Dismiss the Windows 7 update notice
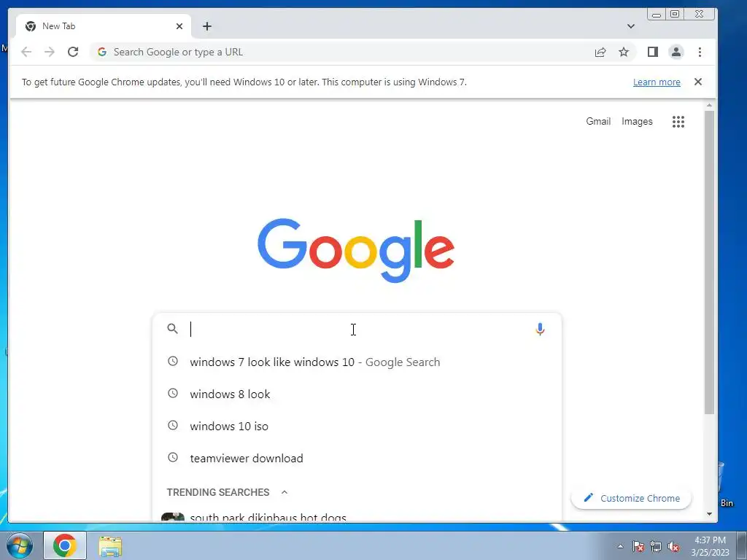The width and height of the screenshot is (747, 560). coord(698,82)
